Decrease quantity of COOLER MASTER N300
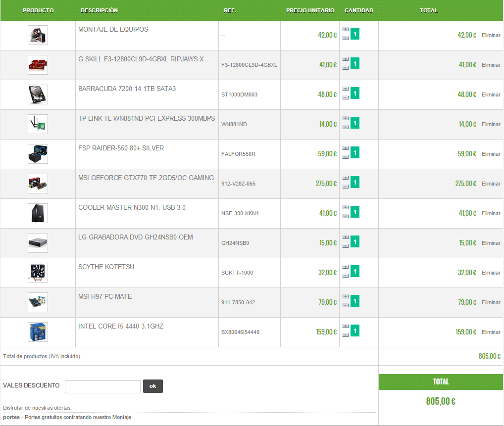 pyautogui.click(x=345, y=217)
